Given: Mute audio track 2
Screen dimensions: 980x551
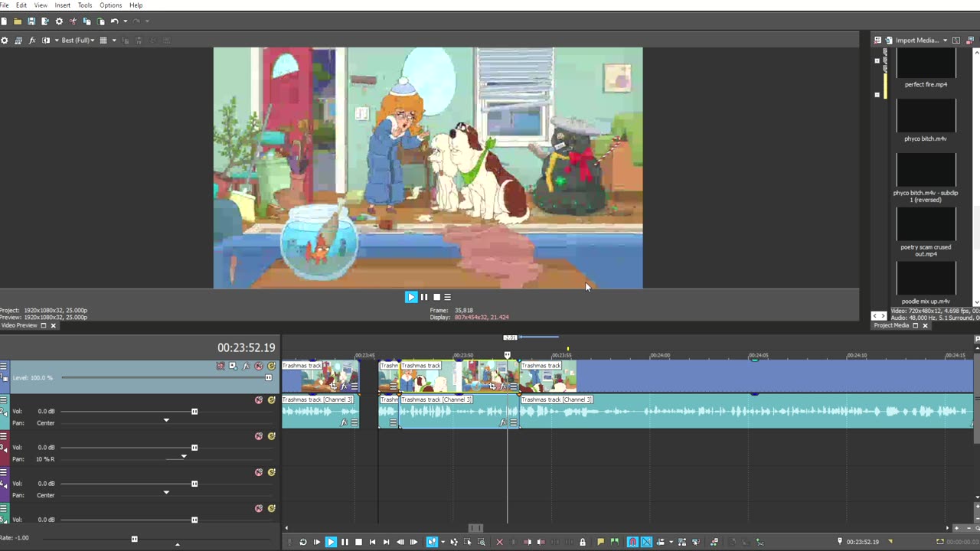Looking at the screenshot, I should coord(259,400).
